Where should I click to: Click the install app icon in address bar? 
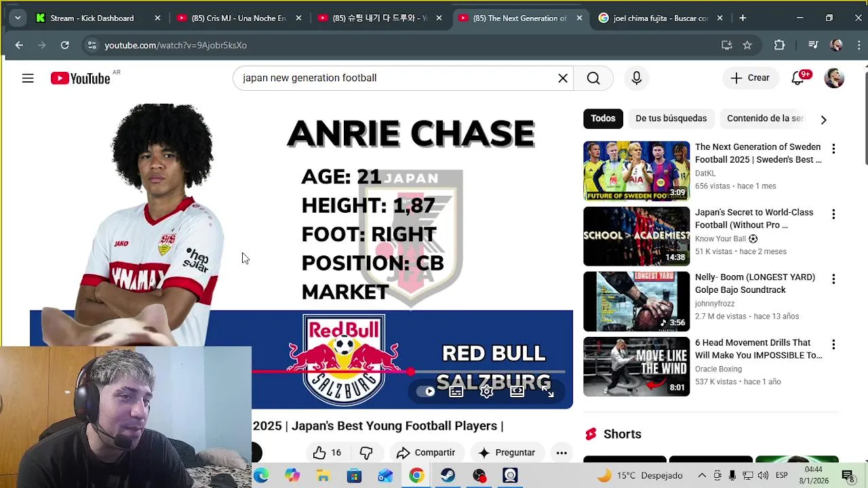click(x=727, y=45)
